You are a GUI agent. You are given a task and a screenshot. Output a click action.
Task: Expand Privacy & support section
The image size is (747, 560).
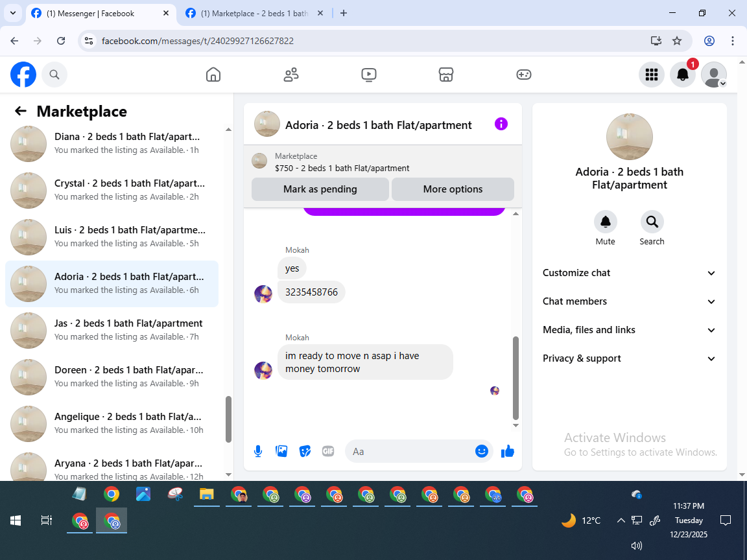point(630,358)
